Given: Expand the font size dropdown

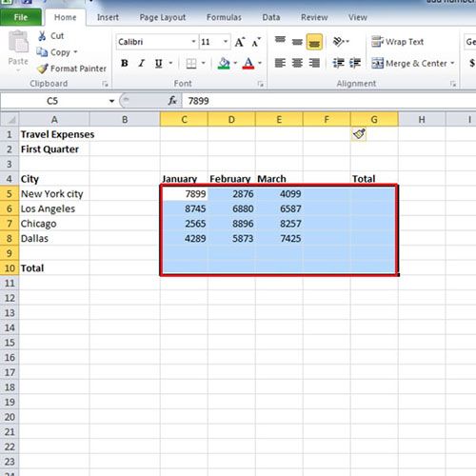Looking at the screenshot, I should point(226,42).
